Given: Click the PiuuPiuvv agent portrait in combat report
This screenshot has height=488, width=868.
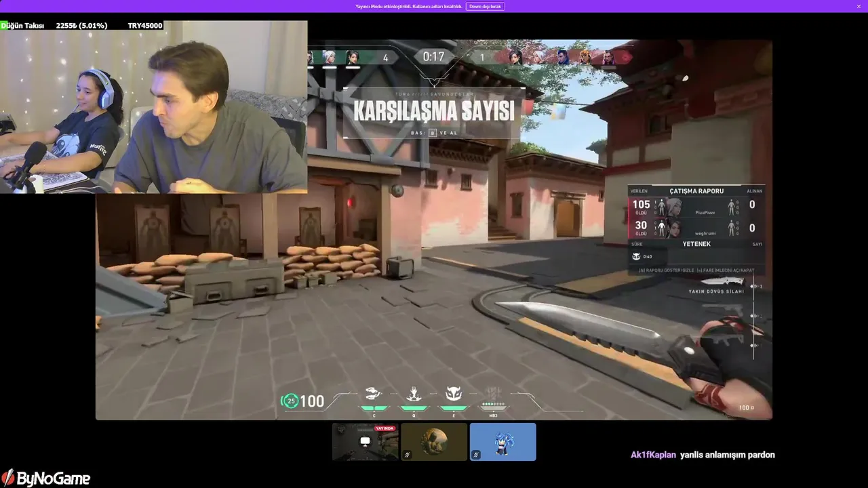Looking at the screenshot, I should 673,206.
